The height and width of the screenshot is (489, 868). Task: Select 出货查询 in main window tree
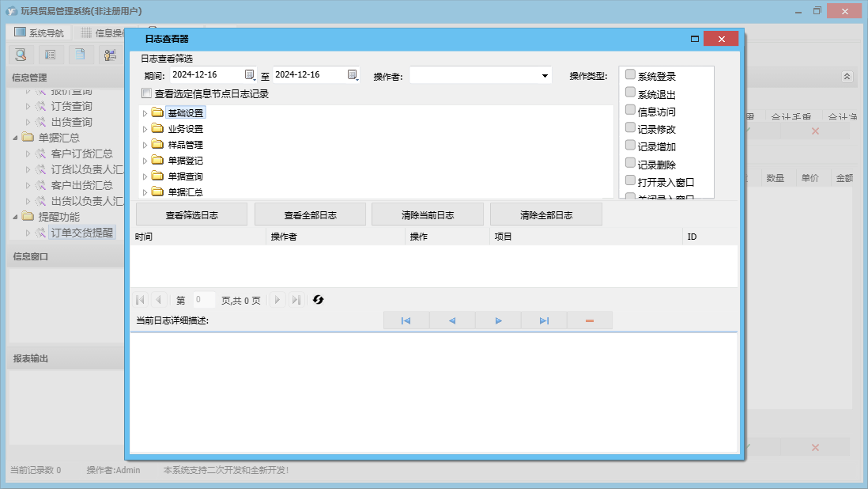tap(71, 122)
